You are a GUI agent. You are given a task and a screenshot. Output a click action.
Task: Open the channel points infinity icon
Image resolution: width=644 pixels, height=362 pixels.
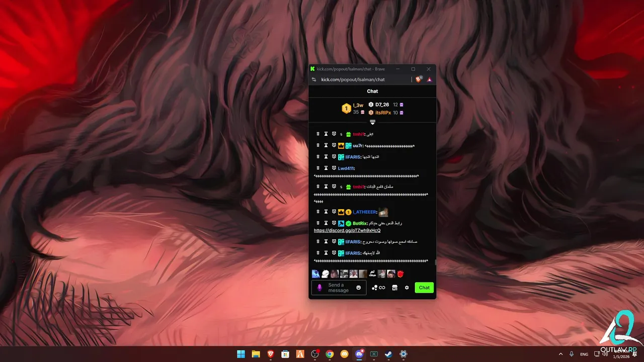click(378, 288)
